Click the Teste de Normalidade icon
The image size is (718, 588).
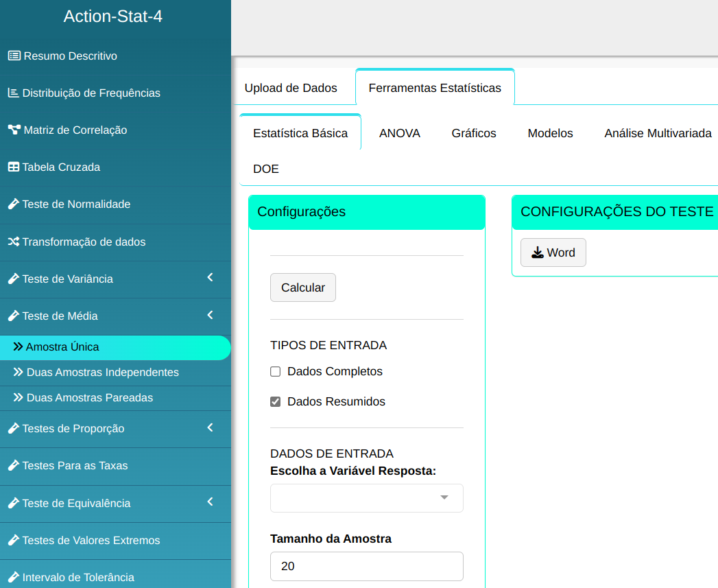pos(13,204)
